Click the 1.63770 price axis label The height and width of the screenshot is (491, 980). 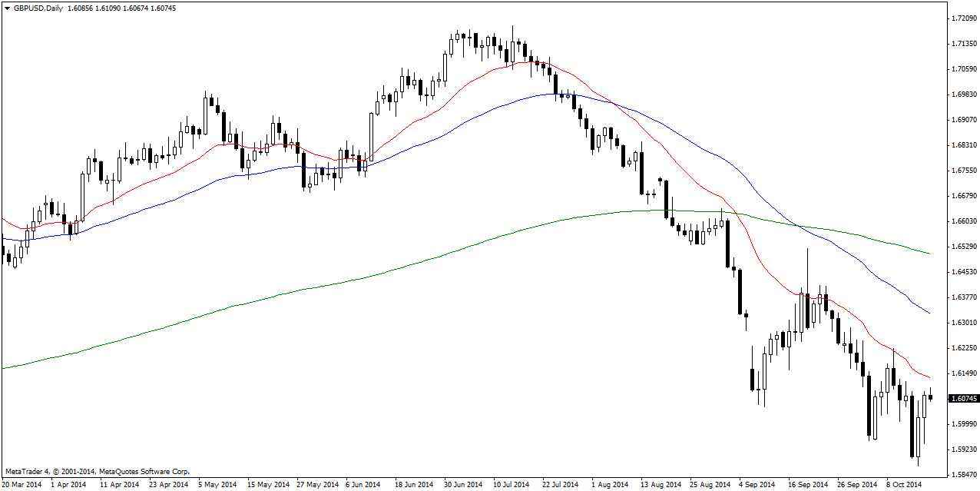point(963,297)
